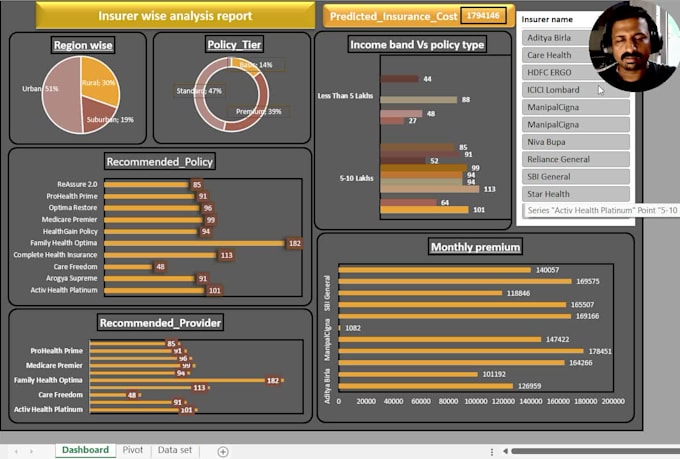This screenshot has width=680, height=459.
Task: Click the 140057 monthly premium label
Action: (547, 270)
